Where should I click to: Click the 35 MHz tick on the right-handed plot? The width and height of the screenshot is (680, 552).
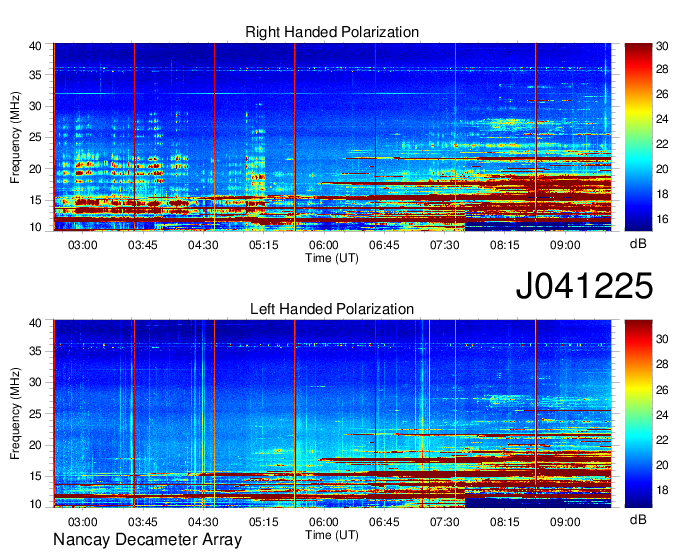[x=35, y=75]
